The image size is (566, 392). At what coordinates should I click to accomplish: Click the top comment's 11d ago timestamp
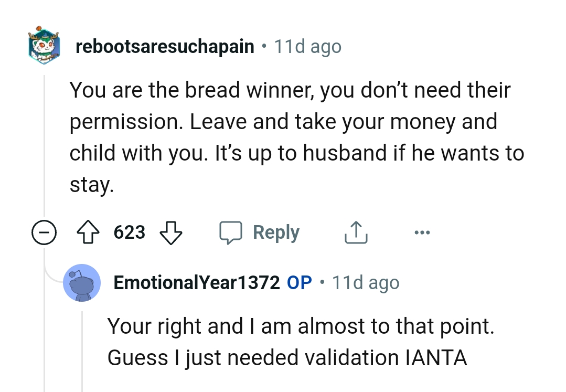click(x=308, y=47)
